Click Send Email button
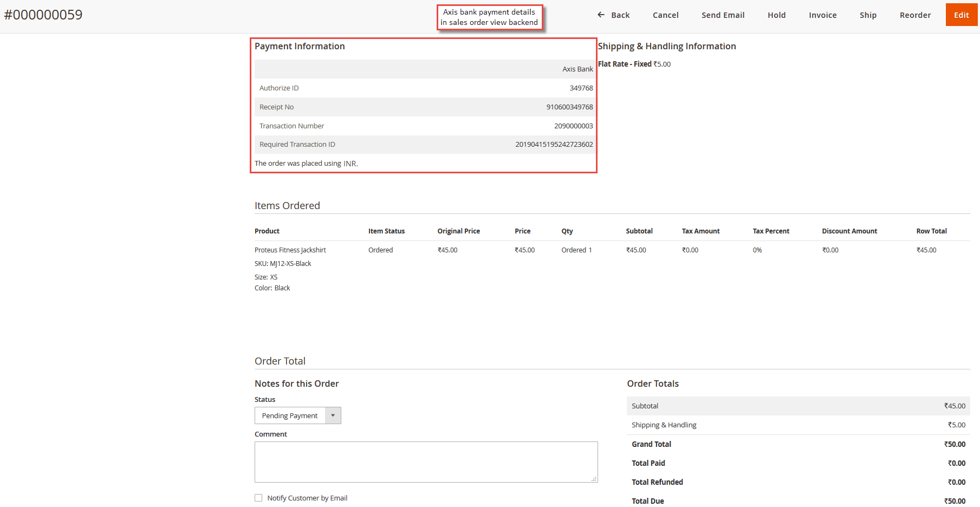The image size is (980, 507). (723, 15)
